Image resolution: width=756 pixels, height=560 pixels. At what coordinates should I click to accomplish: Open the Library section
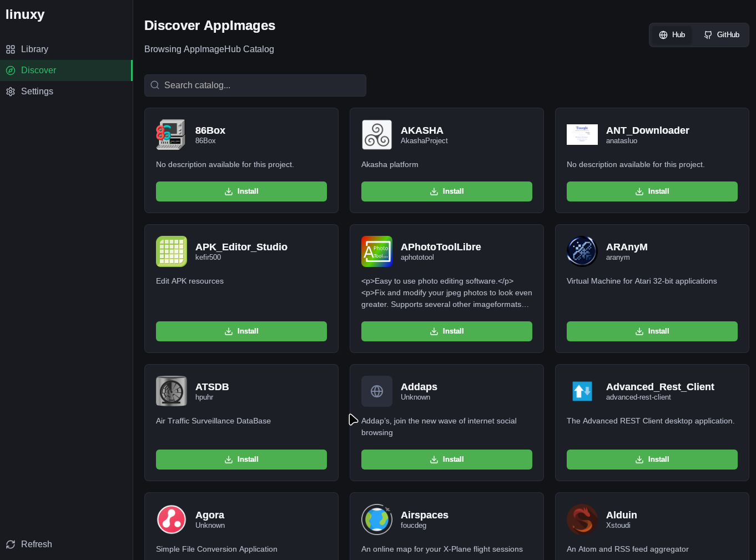[x=66, y=49]
